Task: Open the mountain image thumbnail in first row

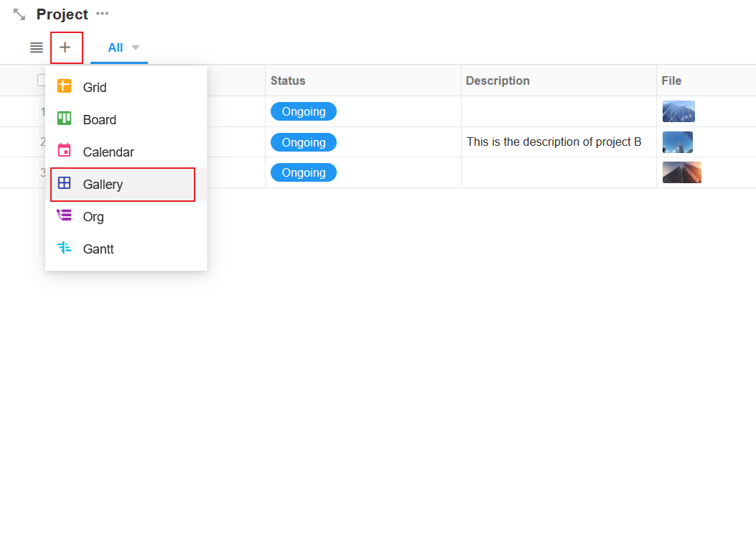Action: click(678, 112)
